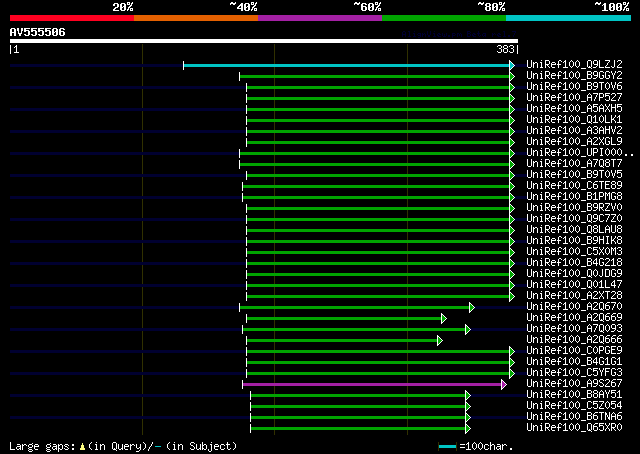Viewport: 640px width, 454px height.
Task: Select the UniRef100_B1PMG8 subject
Action: 574,197
